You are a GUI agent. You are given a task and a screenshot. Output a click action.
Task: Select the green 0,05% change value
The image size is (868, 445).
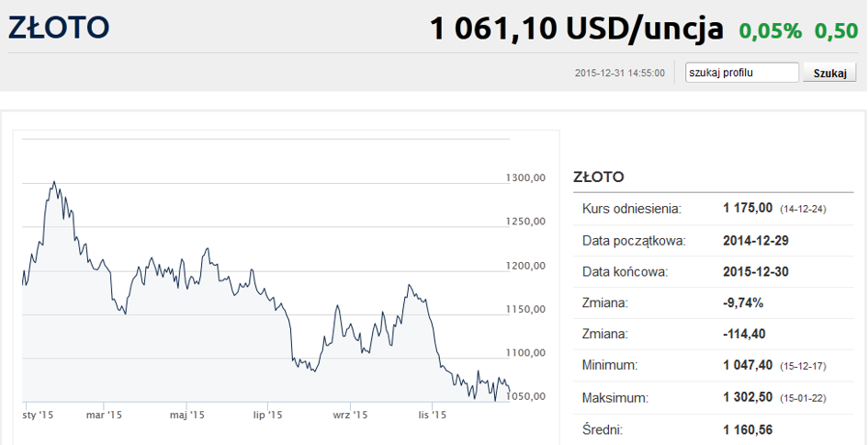(x=771, y=31)
